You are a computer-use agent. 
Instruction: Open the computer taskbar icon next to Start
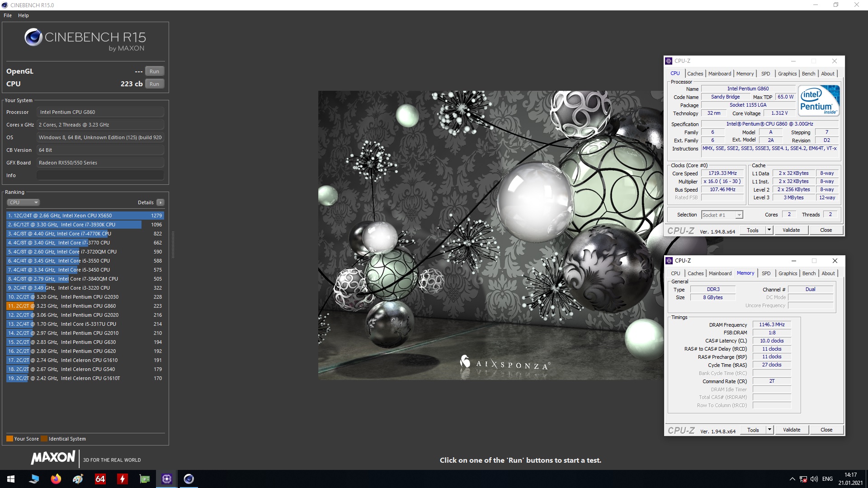[x=33, y=479]
